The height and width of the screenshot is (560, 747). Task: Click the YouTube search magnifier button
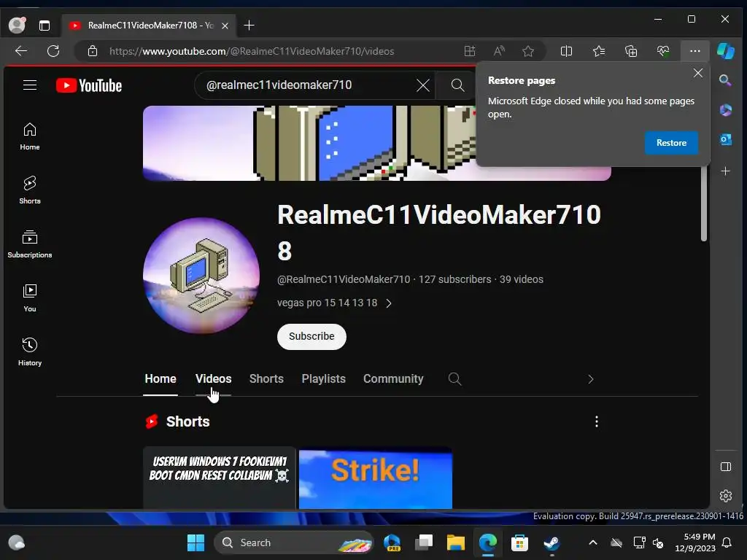click(x=457, y=86)
